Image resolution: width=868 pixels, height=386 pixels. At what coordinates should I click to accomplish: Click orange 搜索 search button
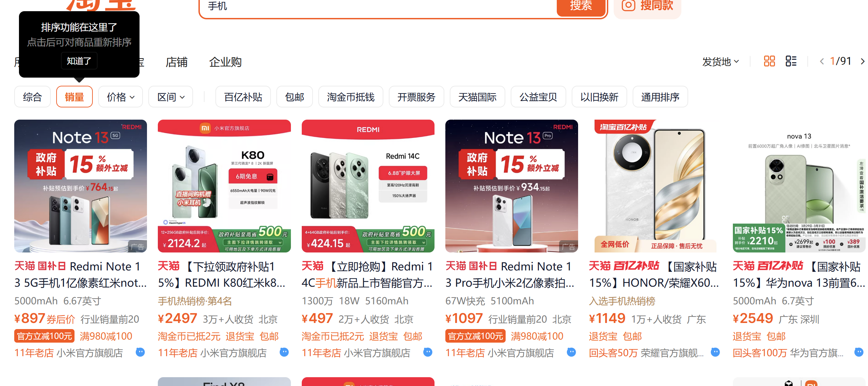(x=581, y=6)
